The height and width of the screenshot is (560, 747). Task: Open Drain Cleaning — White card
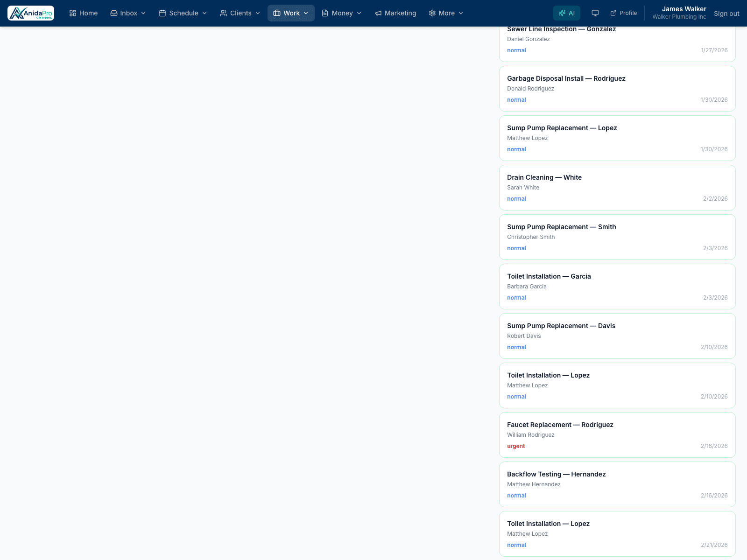click(617, 188)
